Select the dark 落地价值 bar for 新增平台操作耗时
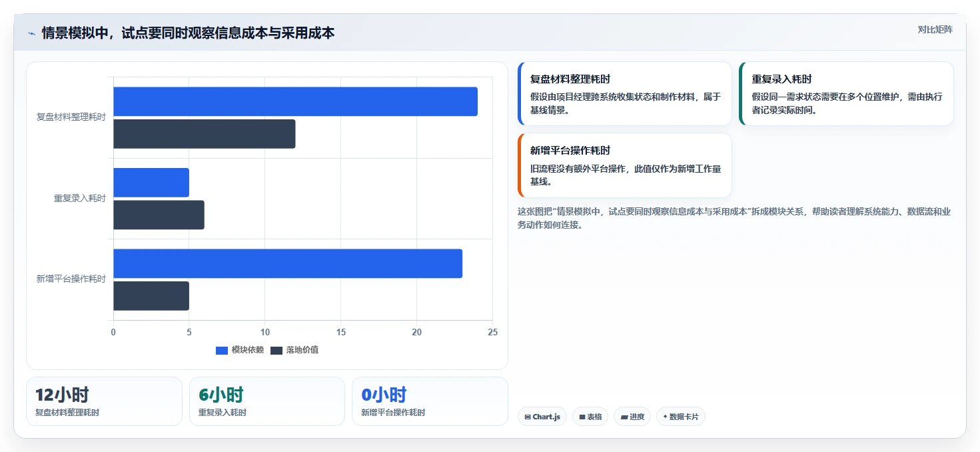The height and width of the screenshot is (452, 980). pos(151,296)
